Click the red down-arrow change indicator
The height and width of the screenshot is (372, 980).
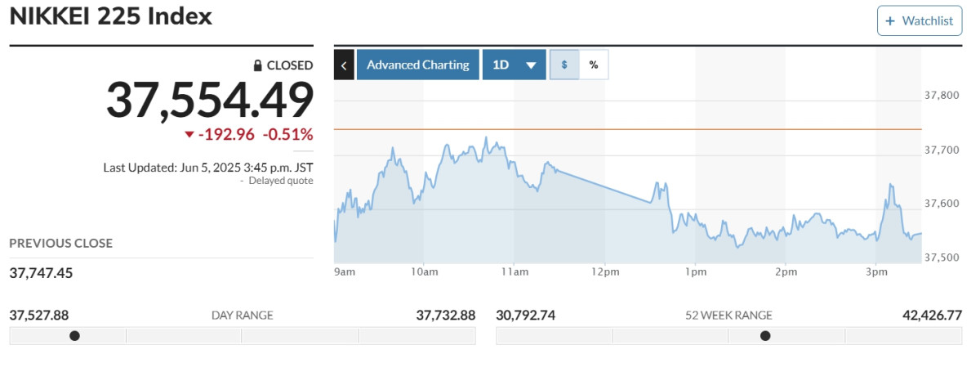[189, 135]
